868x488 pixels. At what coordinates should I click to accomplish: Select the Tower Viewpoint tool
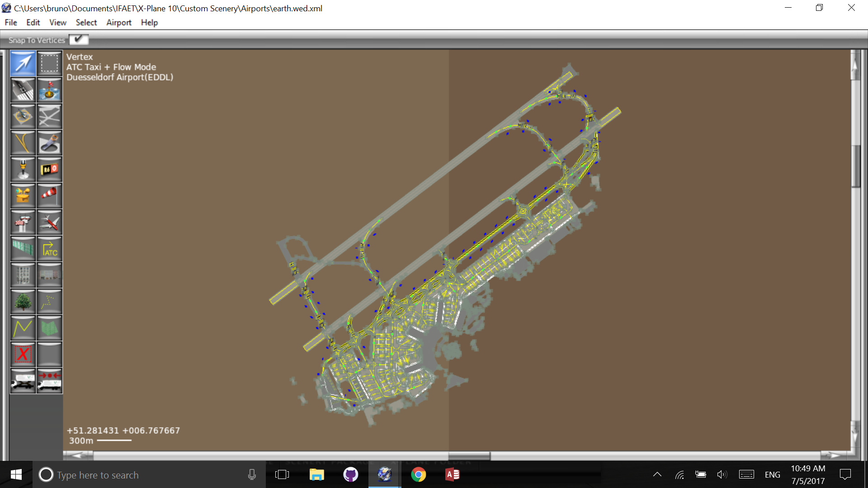(x=23, y=222)
